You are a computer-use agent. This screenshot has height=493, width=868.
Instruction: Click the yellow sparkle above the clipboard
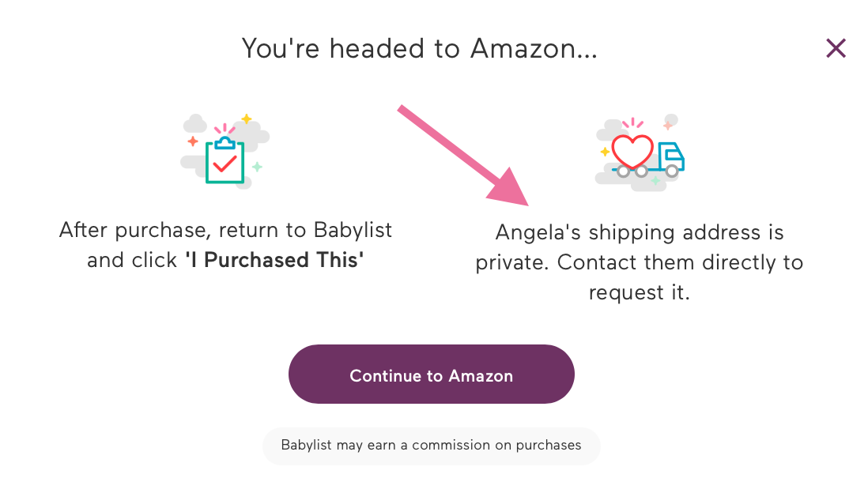pos(247,119)
